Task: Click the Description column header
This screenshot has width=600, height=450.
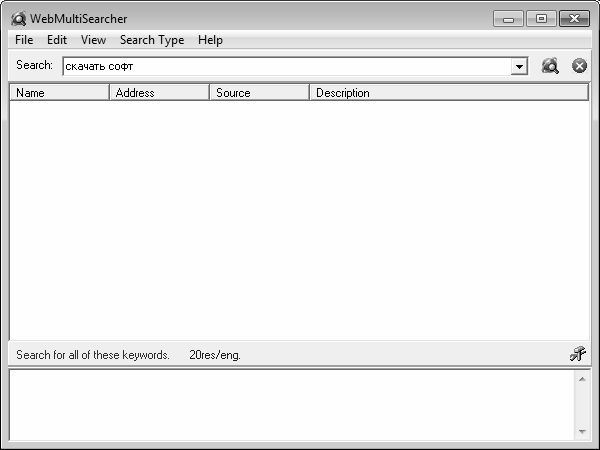Action: [x=448, y=93]
